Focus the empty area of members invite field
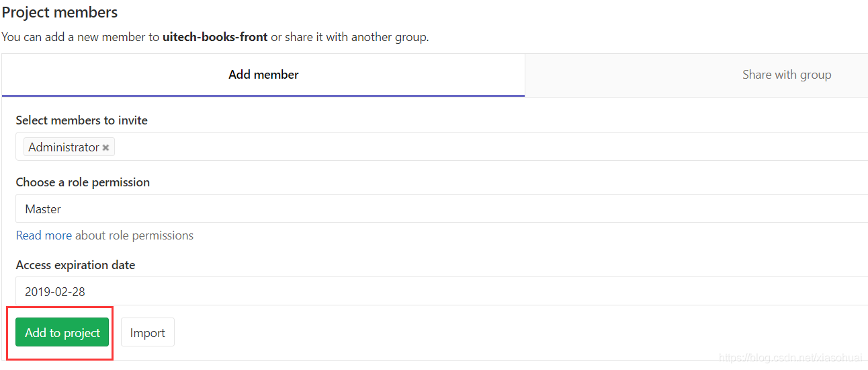Image resolution: width=868 pixels, height=370 pixels. (470, 147)
